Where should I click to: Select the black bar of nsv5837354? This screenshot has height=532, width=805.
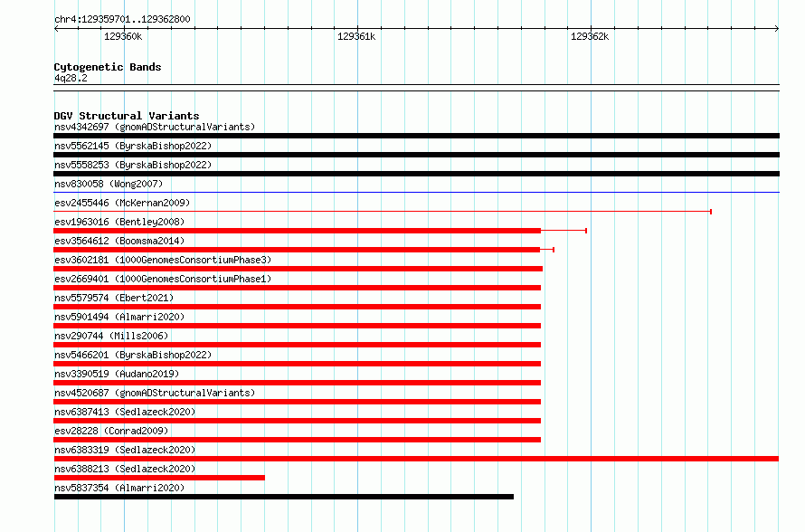pos(283,497)
